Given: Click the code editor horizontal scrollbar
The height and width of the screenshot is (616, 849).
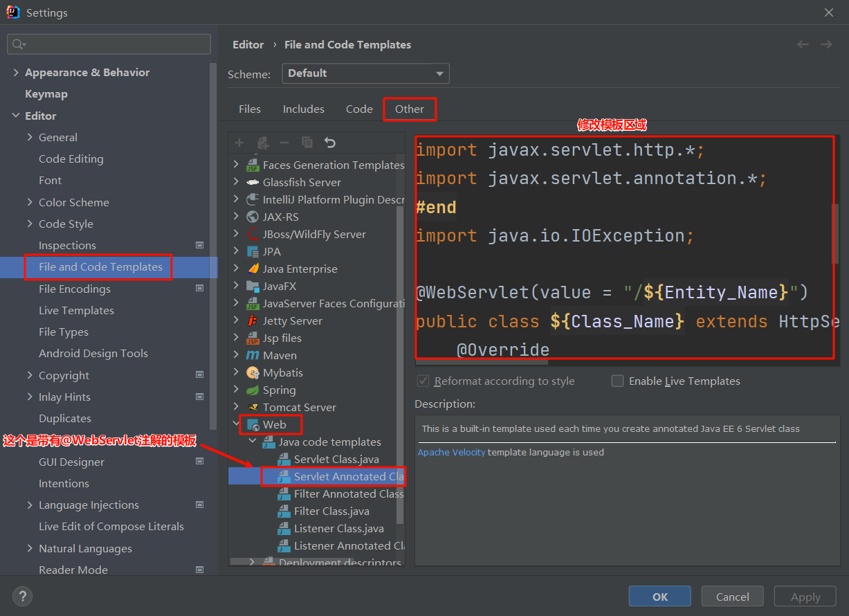Looking at the screenshot, I should 482,361.
